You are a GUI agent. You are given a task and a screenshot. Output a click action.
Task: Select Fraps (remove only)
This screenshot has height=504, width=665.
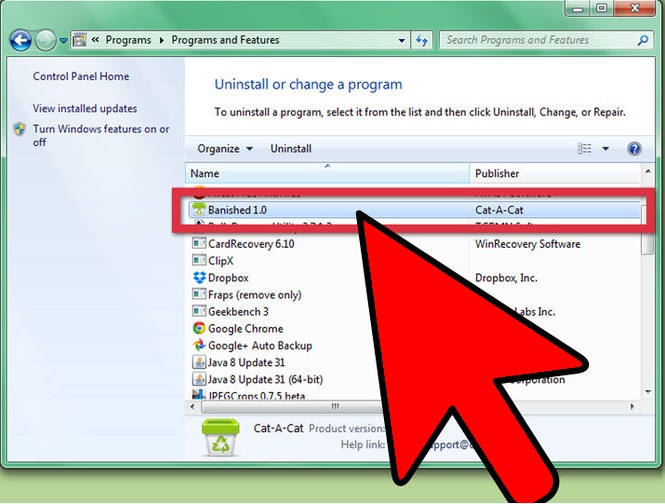[x=254, y=295]
